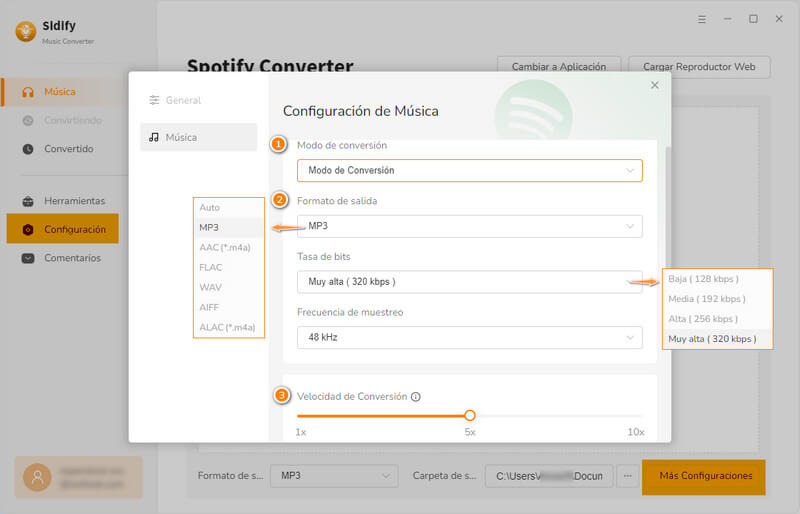Close the settings dialog
The width and height of the screenshot is (800, 514).
[655, 85]
